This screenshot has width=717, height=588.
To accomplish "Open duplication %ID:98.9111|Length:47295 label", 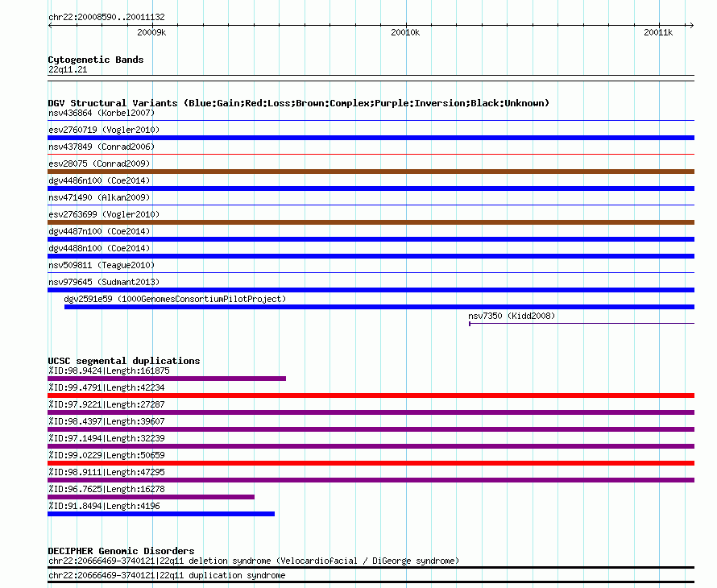I will tap(106, 472).
